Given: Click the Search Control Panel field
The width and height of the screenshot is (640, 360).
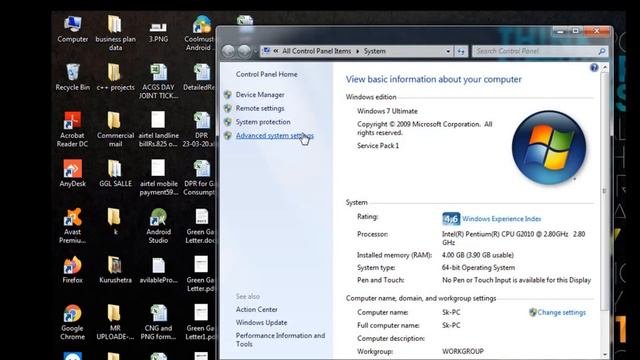Looking at the screenshot, I should coord(540,51).
